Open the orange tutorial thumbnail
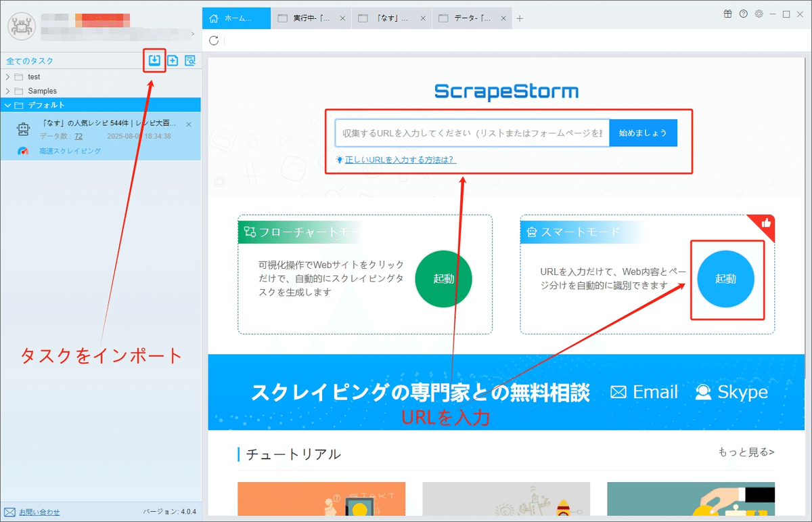The height and width of the screenshot is (522, 812). (x=321, y=498)
